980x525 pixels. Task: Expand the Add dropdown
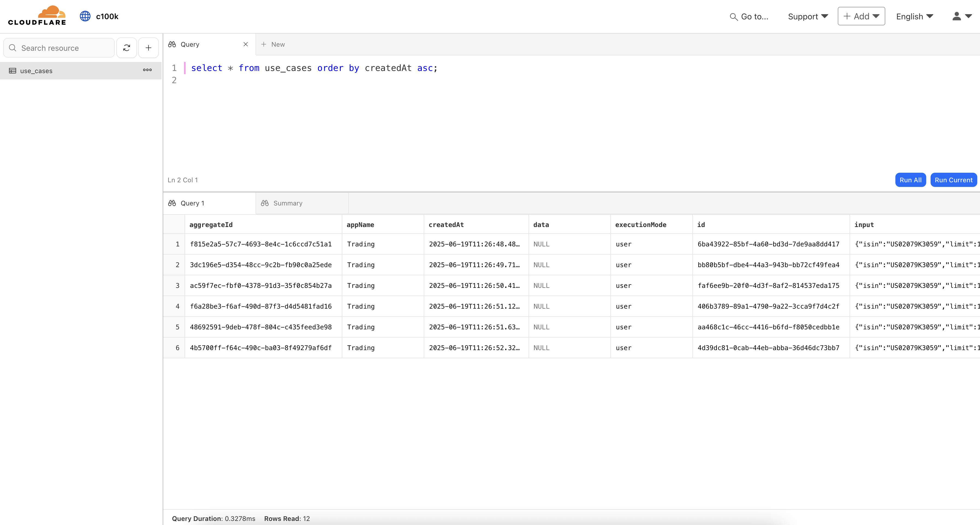click(861, 16)
